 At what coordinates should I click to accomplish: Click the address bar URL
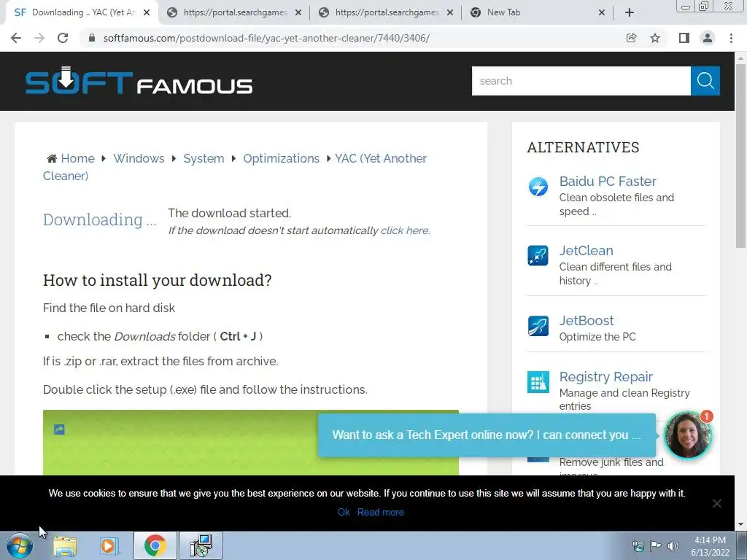click(x=266, y=38)
